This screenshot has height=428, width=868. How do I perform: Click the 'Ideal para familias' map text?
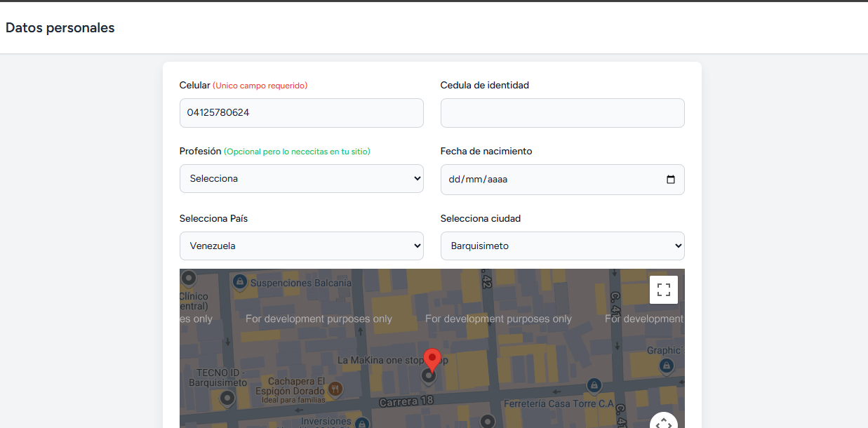(x=293, y=400)
